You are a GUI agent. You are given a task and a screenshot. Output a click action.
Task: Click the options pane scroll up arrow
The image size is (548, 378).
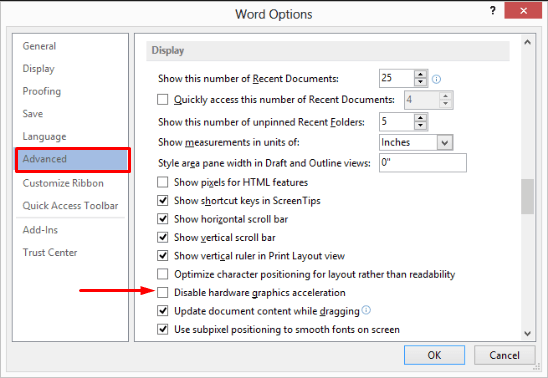(527, 42)
